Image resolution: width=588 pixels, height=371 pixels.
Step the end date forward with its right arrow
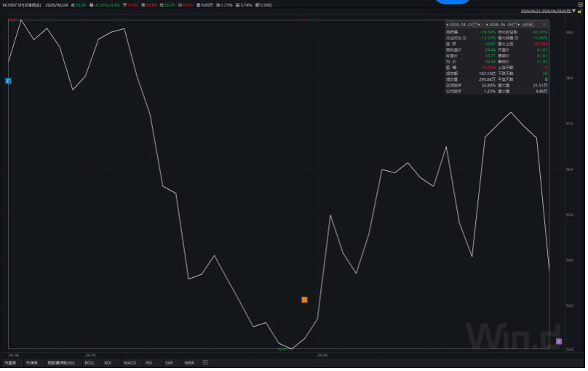pos(519,24)
